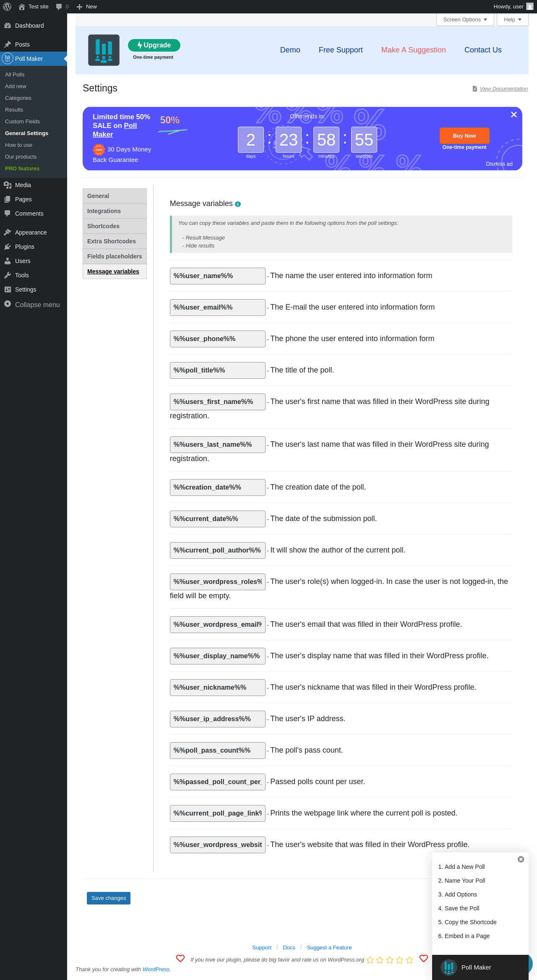Image resolution: width=537 pixels, height=980 pixels.
Task: Click the %%user_email%% variable field
Action: coord(217,308)
